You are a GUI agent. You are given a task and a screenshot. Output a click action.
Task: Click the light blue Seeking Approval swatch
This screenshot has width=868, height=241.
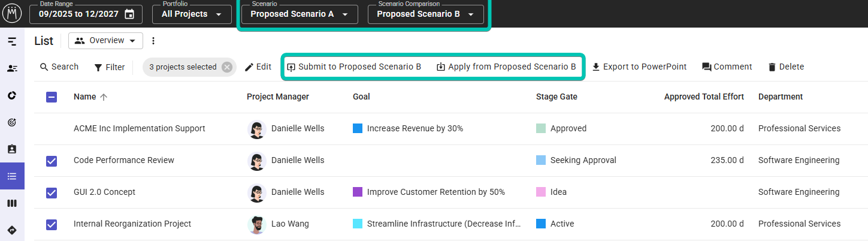click(541, 160)
